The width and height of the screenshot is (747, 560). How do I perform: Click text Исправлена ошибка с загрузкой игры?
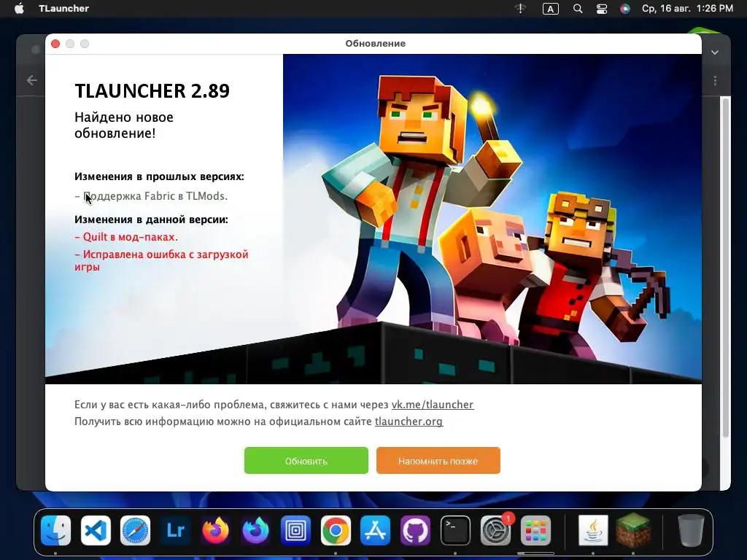click(x=161, y=260)
